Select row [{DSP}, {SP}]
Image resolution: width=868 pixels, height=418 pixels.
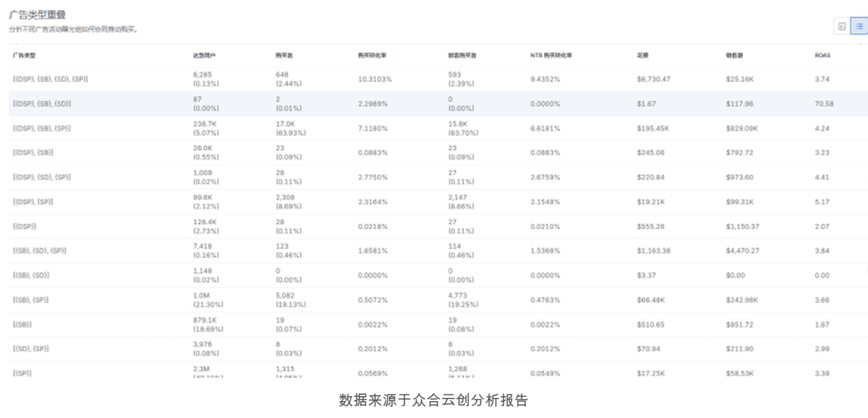438,202
